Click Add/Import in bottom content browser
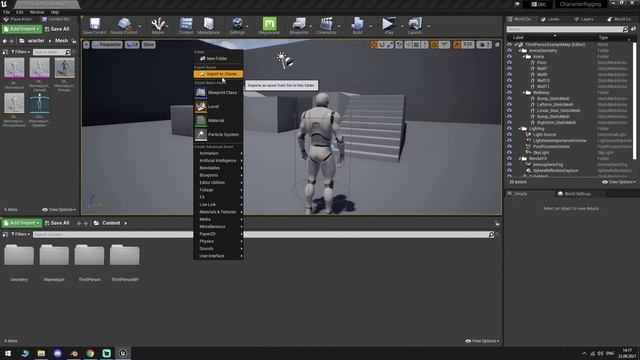The height and width of the screenshot is (360, 640). coord(22,223)
